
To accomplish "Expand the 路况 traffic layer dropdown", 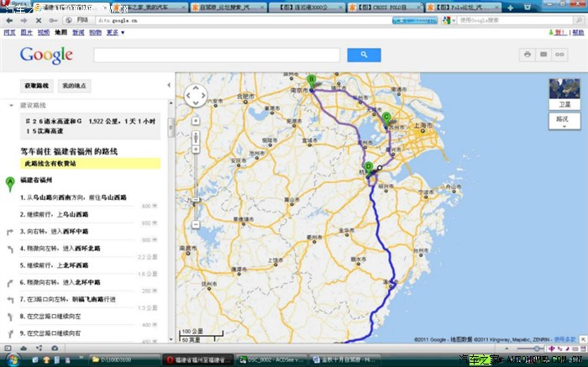I will (x=564, y=123).
